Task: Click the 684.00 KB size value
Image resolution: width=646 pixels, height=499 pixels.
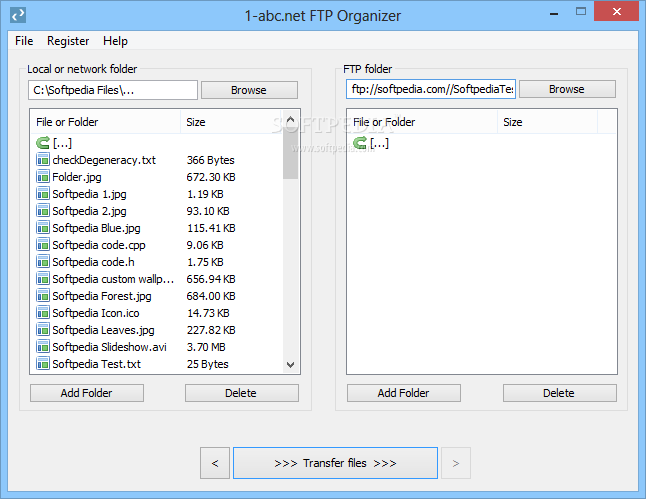Action: (211, 296)
